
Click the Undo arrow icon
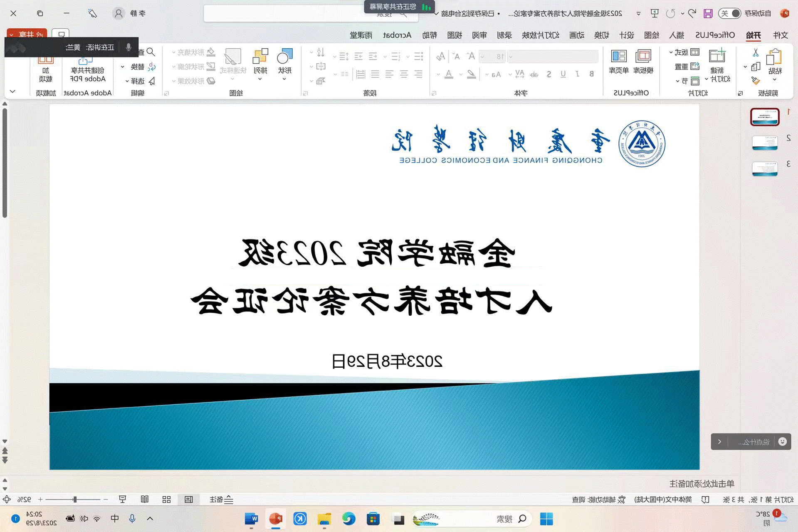692,13
